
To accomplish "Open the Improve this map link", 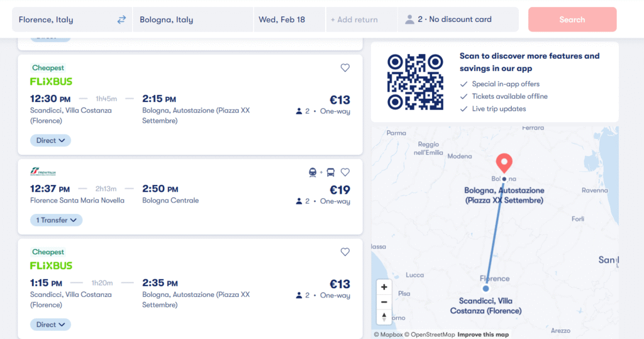I will pyautogui.click(x=483, y=335).
